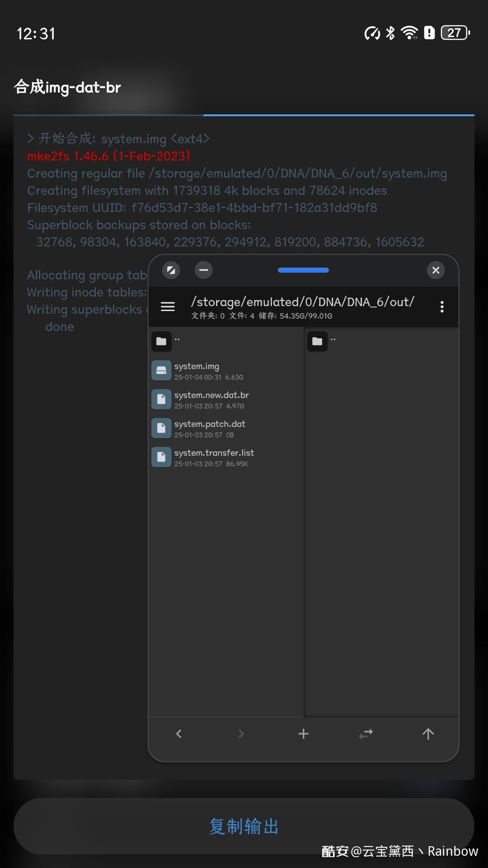Close the floating file manager window
The height and width of the screenshot is (868, 488).
(x=436, y=270)
